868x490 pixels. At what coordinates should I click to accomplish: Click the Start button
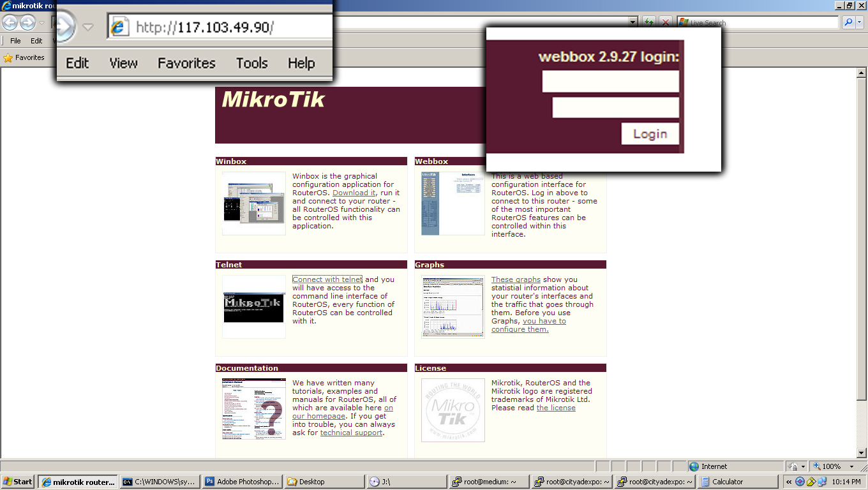click(18, 482)
